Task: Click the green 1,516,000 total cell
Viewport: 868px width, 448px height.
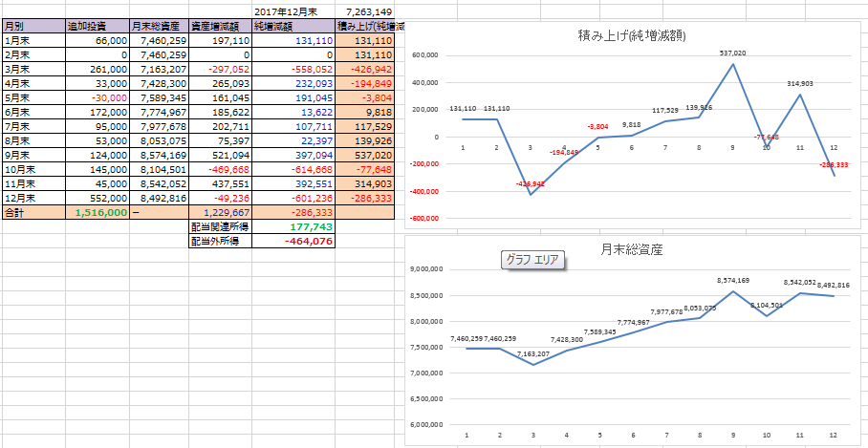Action: [x=98, y=213]
